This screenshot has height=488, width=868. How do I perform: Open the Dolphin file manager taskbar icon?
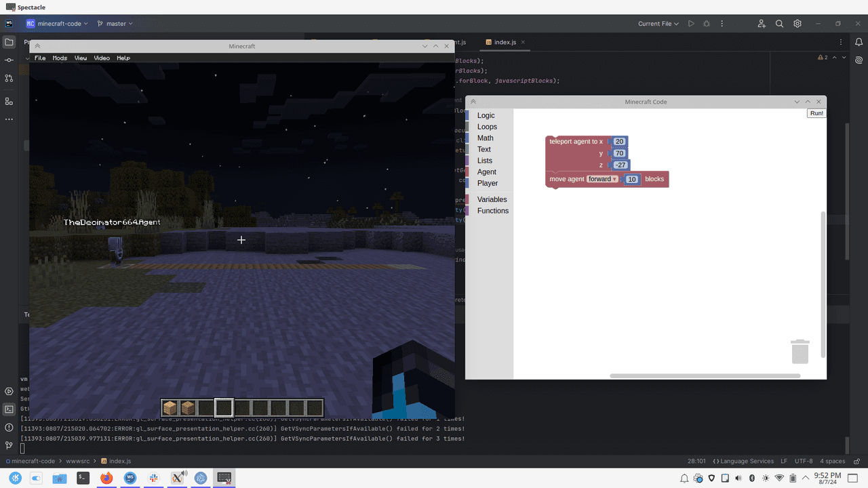tap(60, 478)
